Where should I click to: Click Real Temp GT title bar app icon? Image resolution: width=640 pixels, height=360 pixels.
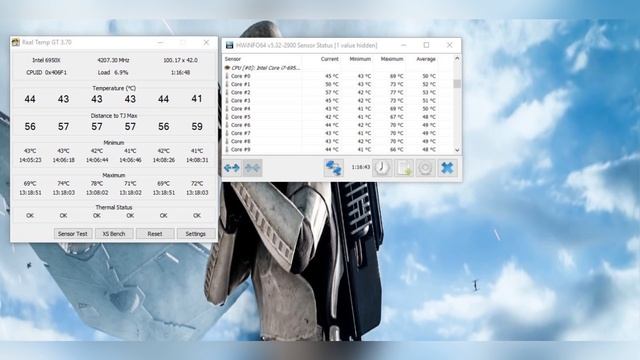click(16, 42)
